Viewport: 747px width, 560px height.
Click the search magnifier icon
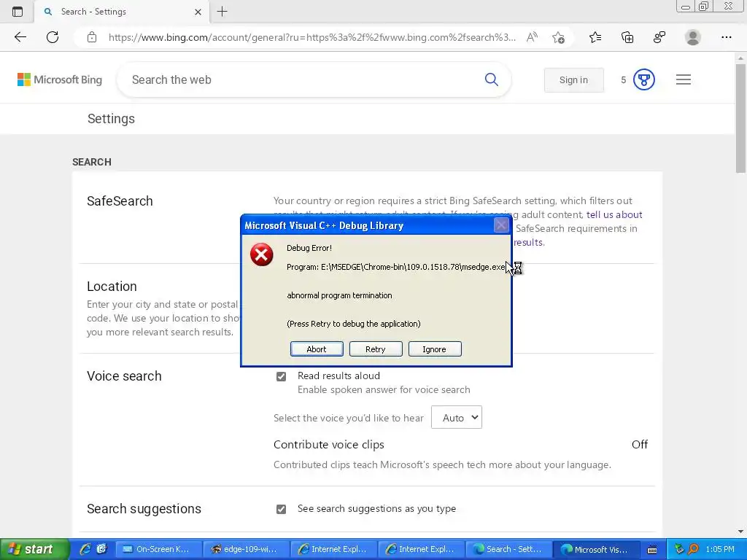491,79
